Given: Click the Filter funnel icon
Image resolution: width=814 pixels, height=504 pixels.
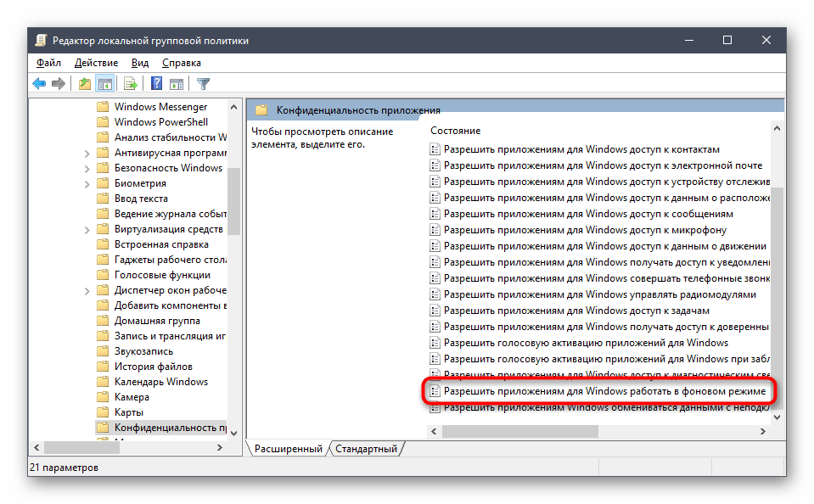Looking at the screenshot, I should (204, 83).
